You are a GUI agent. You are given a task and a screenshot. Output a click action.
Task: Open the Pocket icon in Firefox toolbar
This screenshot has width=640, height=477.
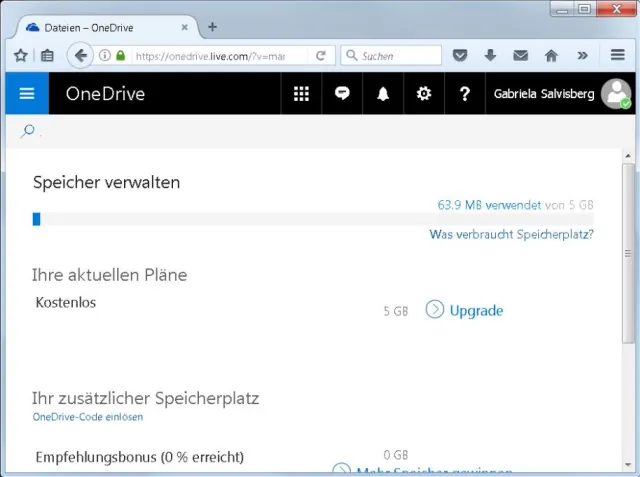coord(459,56)
